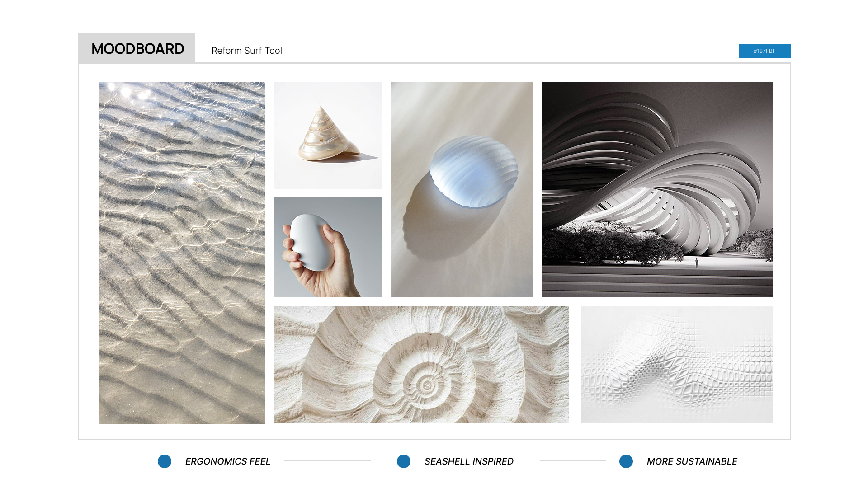Select the MORE SUSTAINABLE label
This screenshot has width=868, height=488.
(692, 461)
